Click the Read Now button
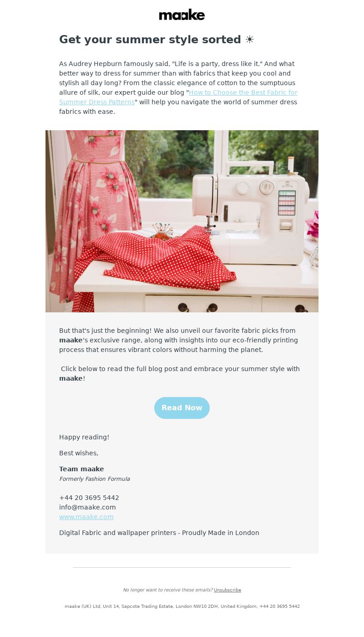Screen dimensions: 364x637 182,408
